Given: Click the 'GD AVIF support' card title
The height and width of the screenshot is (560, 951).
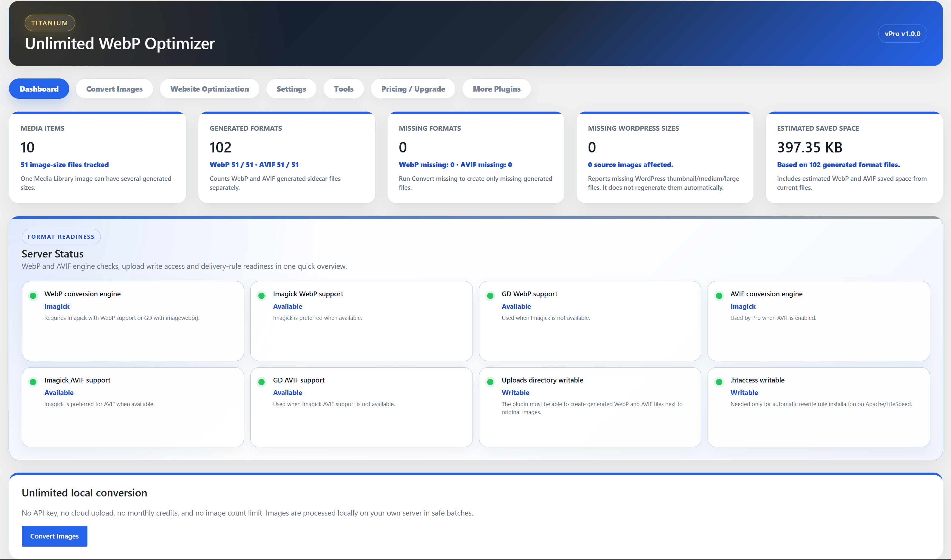Looking at the screenshot, I should pos(299,380).
